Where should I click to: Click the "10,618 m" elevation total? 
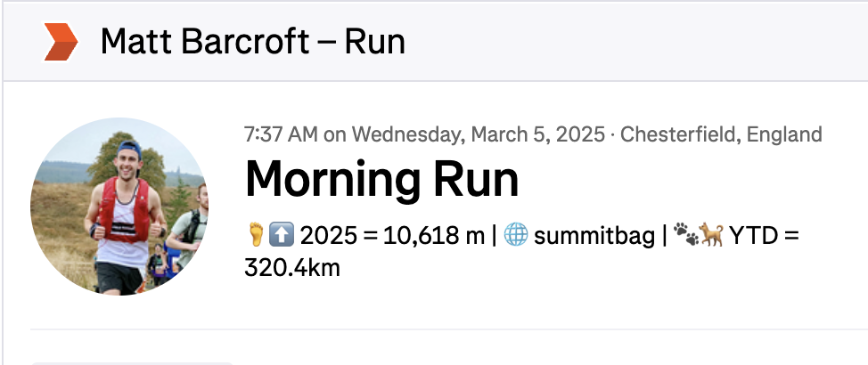[433, 236]
